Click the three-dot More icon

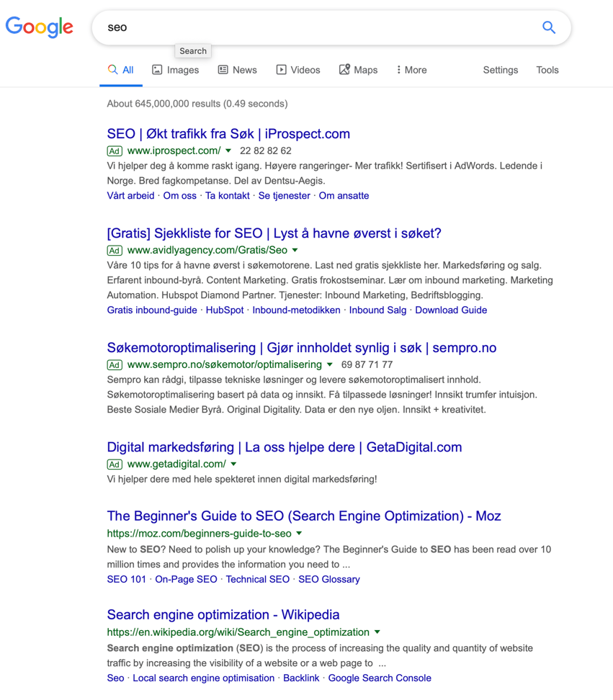(398, 70)
